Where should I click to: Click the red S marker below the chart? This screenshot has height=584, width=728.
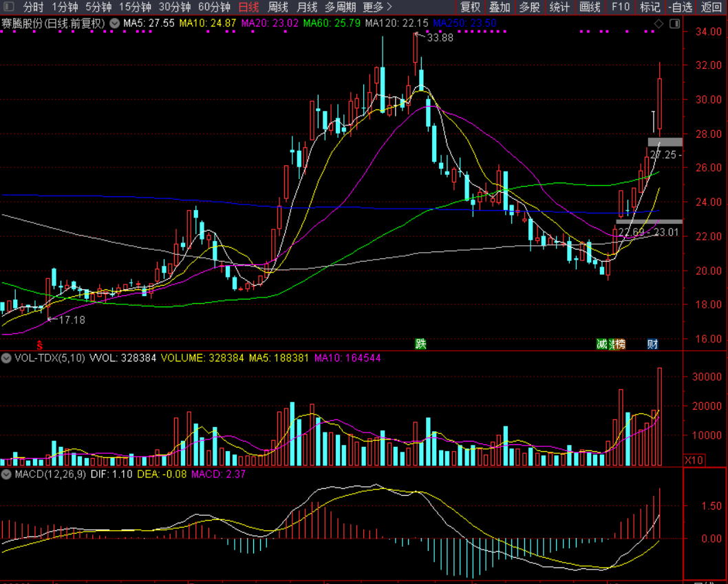pyautogui.click(x=40, y=344)
